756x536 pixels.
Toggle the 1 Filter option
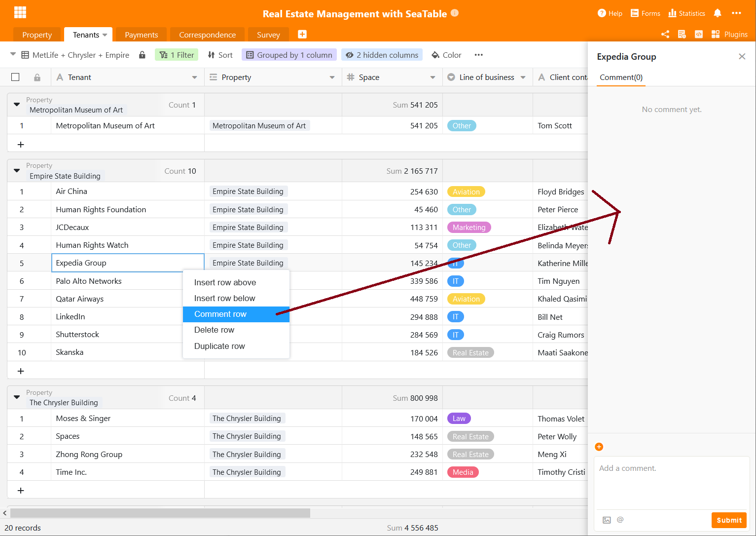pos(177,55)
